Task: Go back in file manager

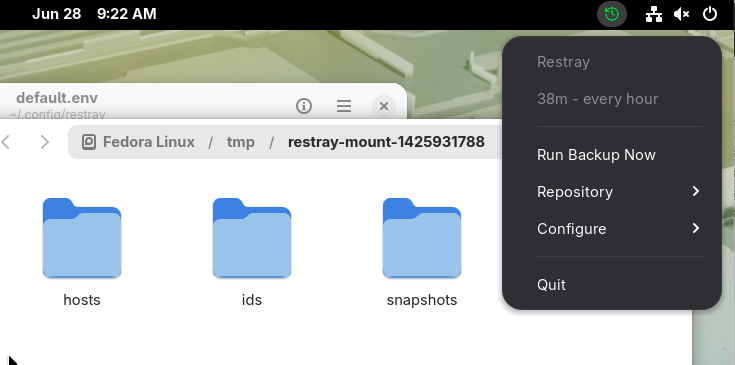Action: point(6,142)
